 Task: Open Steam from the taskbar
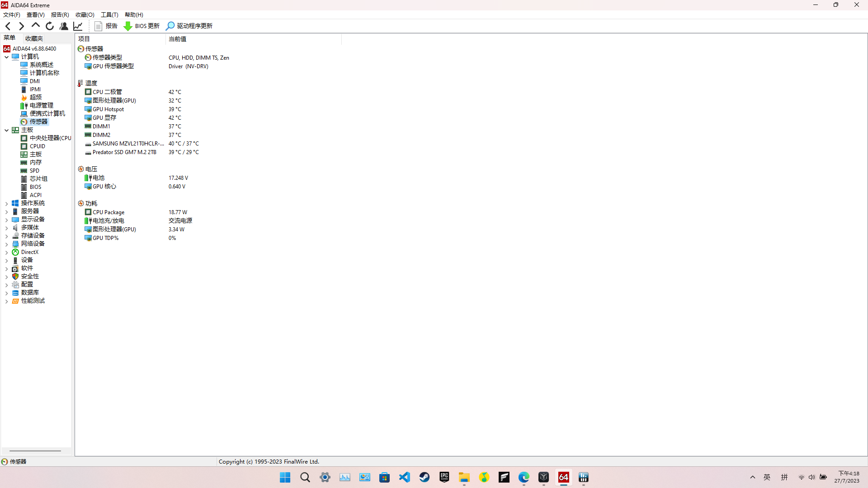[x=424, y=478]
